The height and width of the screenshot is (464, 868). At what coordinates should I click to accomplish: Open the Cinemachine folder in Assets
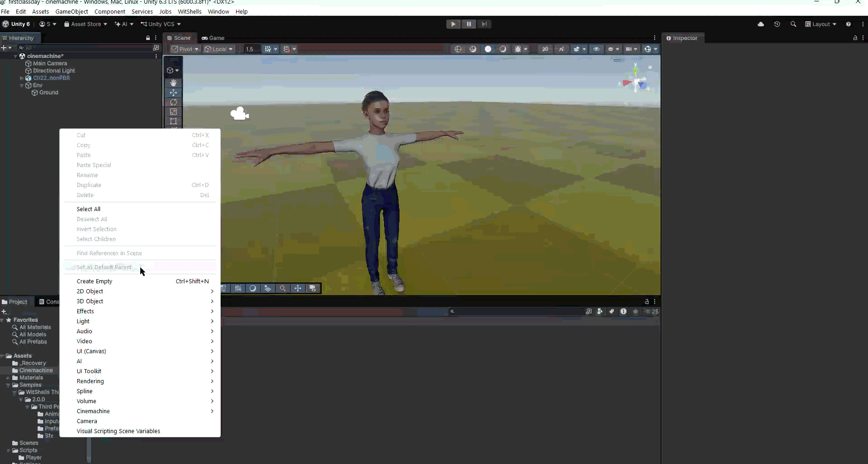pyautogui.click(x=36, y=370)
